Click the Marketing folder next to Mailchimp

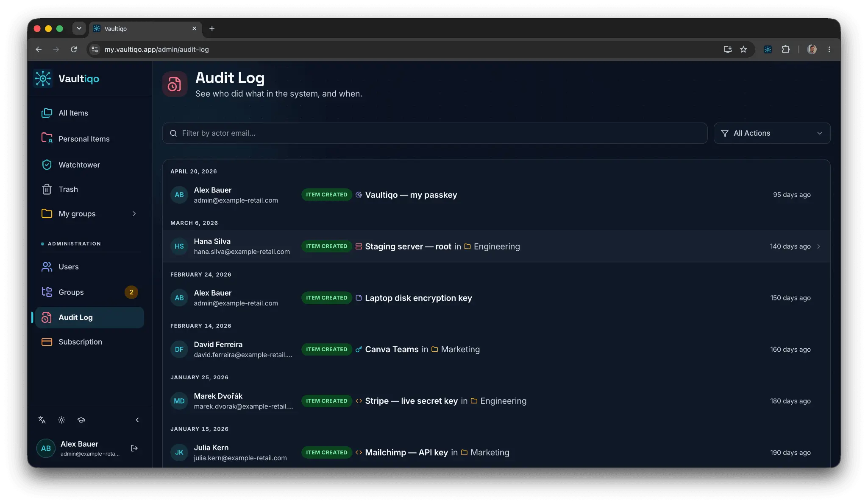(x=485, y=453)
